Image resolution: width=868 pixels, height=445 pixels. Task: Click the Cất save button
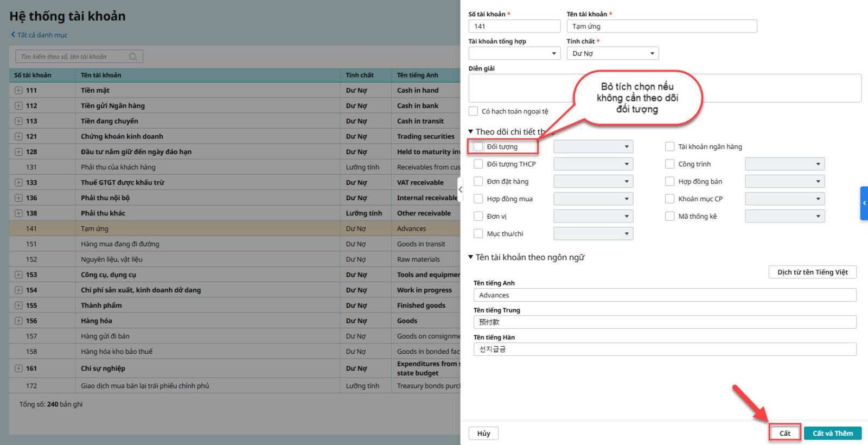tap(784, 433)
